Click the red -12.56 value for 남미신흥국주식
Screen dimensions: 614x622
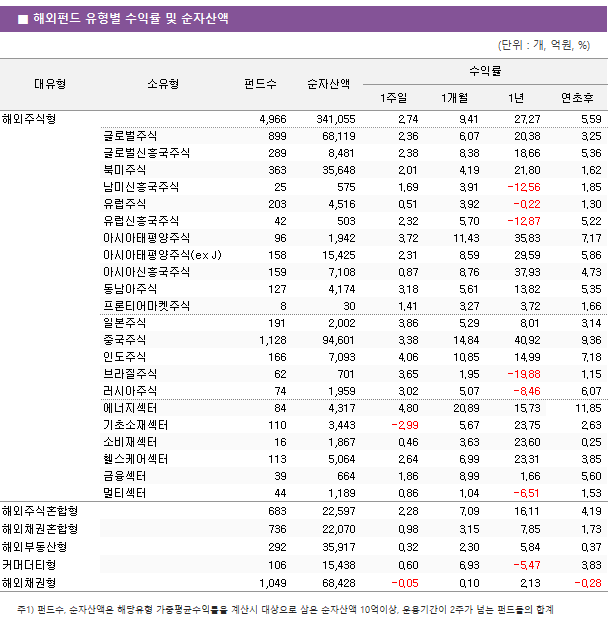click(x=524, y=187)
